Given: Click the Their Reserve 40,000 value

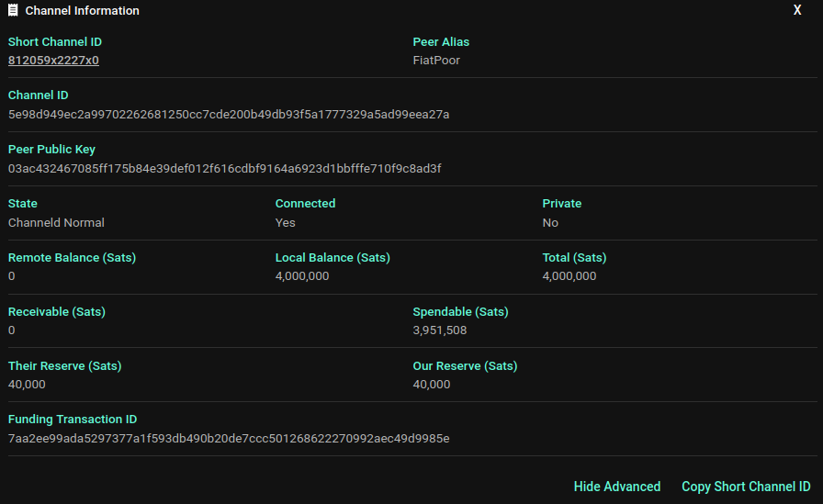Looking at the screenshot, I should coord(27,385).
